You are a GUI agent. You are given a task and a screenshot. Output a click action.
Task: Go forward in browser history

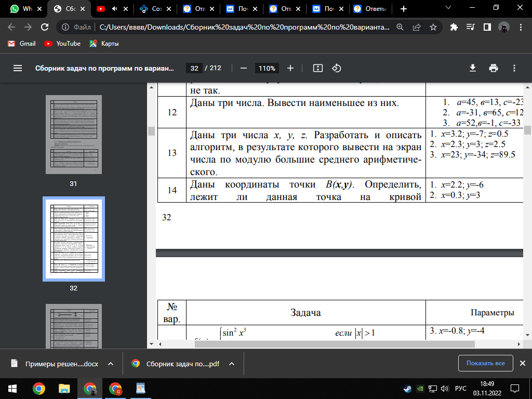point(28,27)
